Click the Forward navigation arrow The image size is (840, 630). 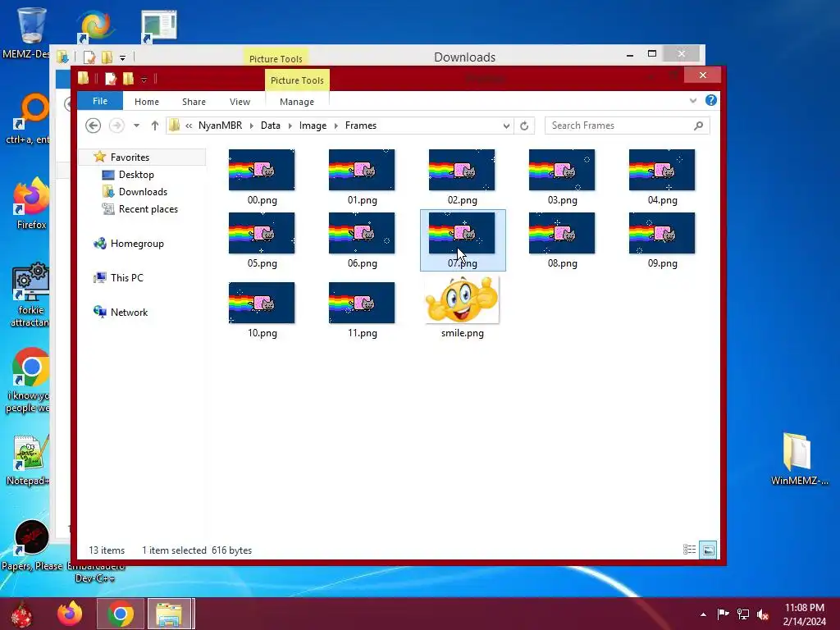[116, 126]
